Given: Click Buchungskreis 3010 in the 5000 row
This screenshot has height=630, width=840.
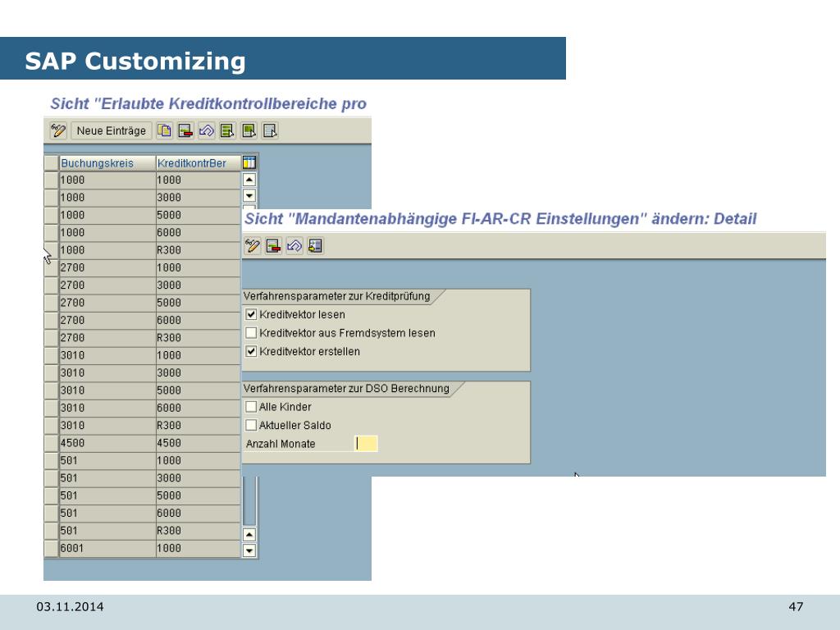Looking at the screenshot, I should (x=107, y=390).
